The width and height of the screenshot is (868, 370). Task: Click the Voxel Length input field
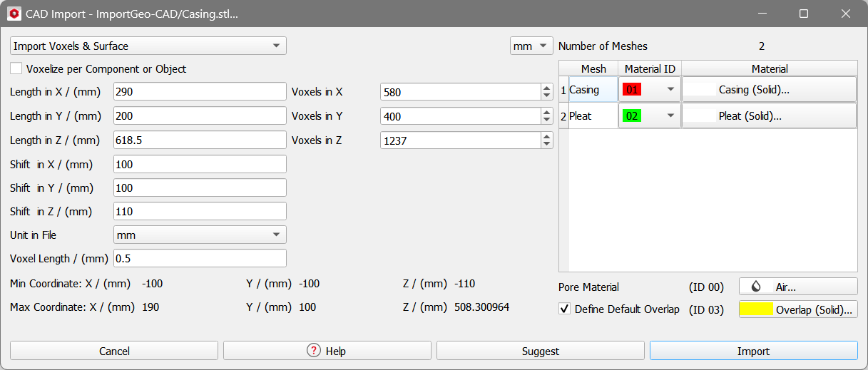(x=200, y=258)
